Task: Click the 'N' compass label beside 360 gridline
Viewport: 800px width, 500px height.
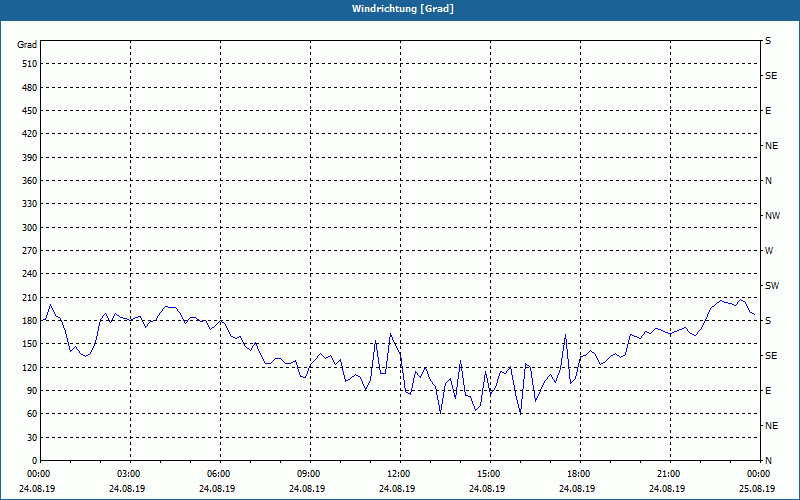Action: point(769,181)
